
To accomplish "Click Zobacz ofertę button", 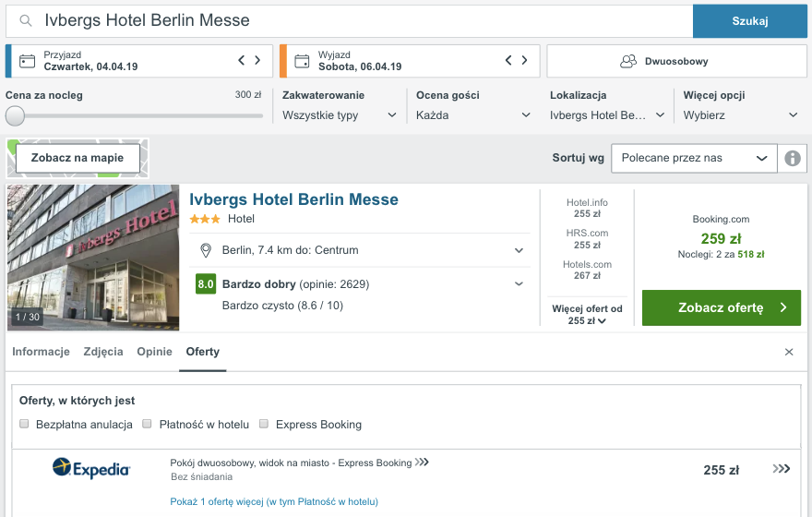I will (722, 307).
